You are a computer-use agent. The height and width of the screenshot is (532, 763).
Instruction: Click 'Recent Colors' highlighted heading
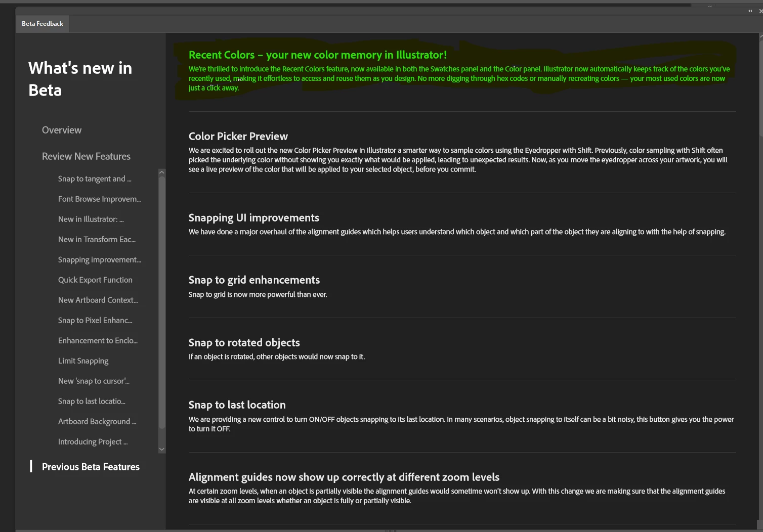(x=318, y=55)
